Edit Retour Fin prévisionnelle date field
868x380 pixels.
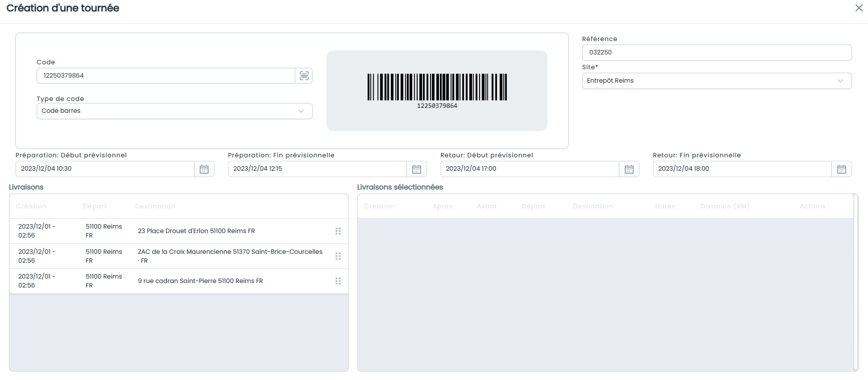tap(743, 169)
